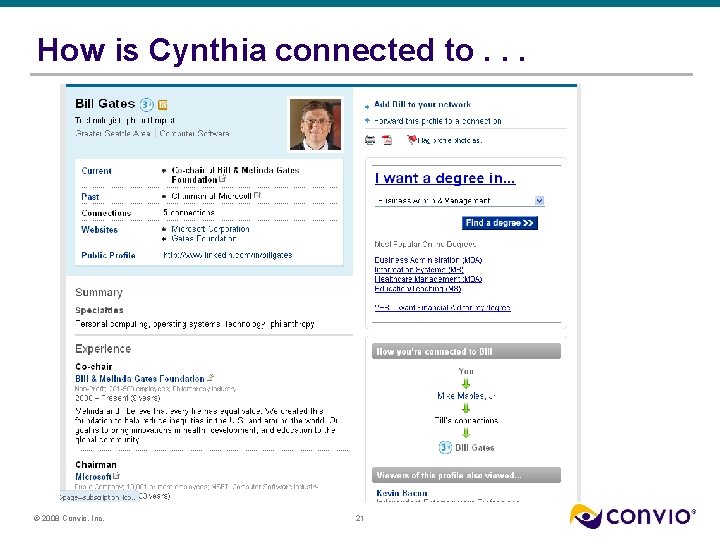Click the '5 connections' text in Connections row
The height and width of the screenshot is (540, 720).
click(x=189, y=213)
